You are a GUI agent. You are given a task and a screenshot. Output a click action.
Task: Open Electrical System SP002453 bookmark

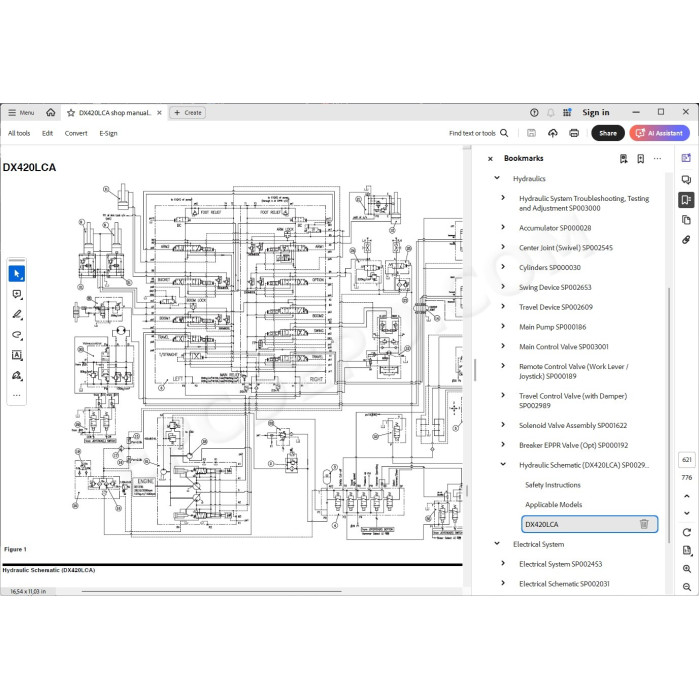[560, 564]
